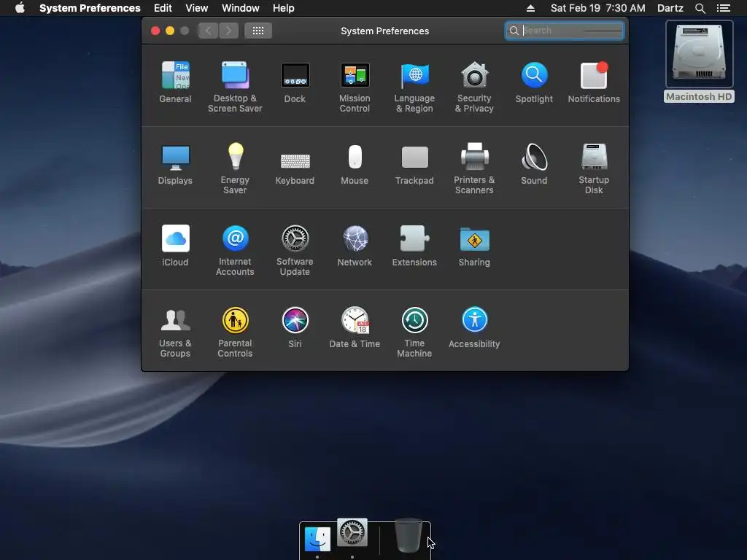Open Users & Groups pane

click(175, 332)
